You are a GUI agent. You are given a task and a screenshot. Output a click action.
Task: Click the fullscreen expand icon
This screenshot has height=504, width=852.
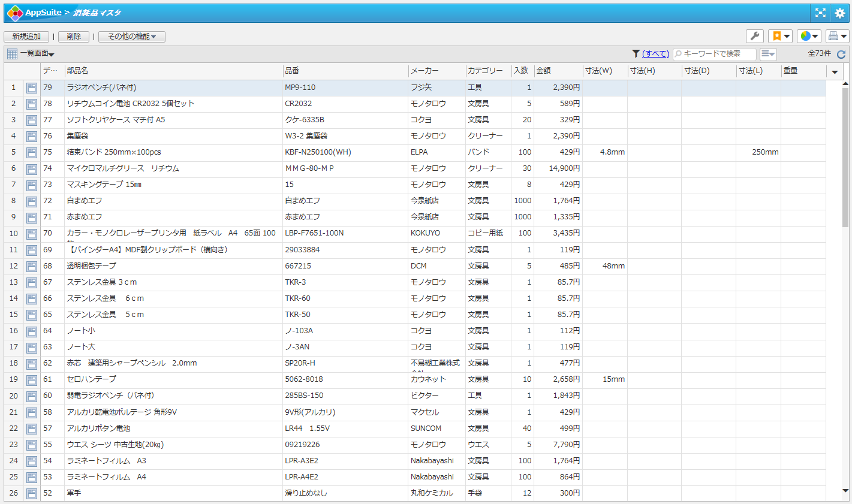(x=820, y=13)
